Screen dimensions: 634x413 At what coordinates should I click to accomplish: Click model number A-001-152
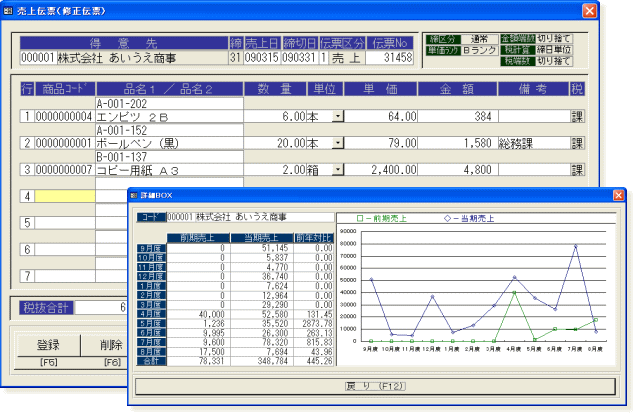click(169, 130)
